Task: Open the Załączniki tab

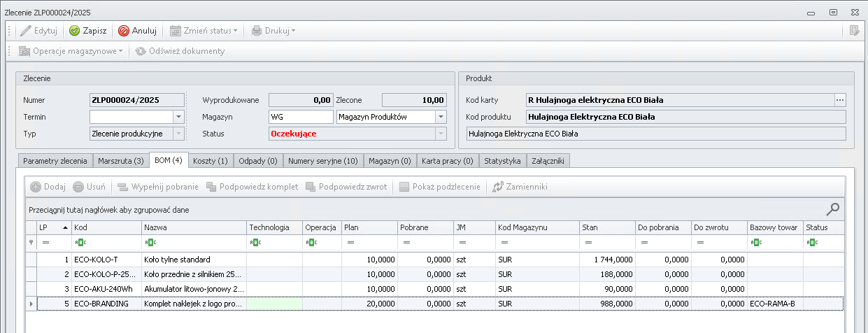Action: (x=548, y=161)
